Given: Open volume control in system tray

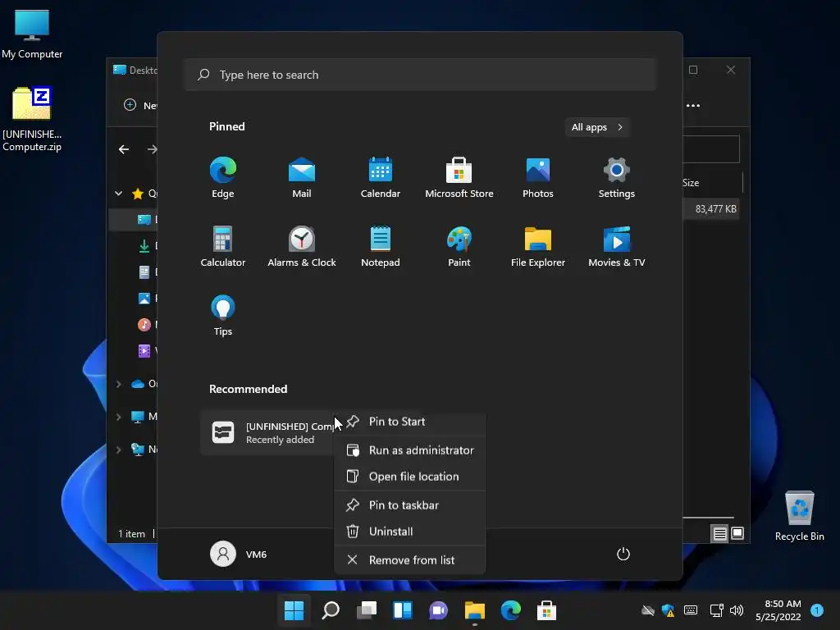Looking at the screenshot, I should (x=737, y=610).
